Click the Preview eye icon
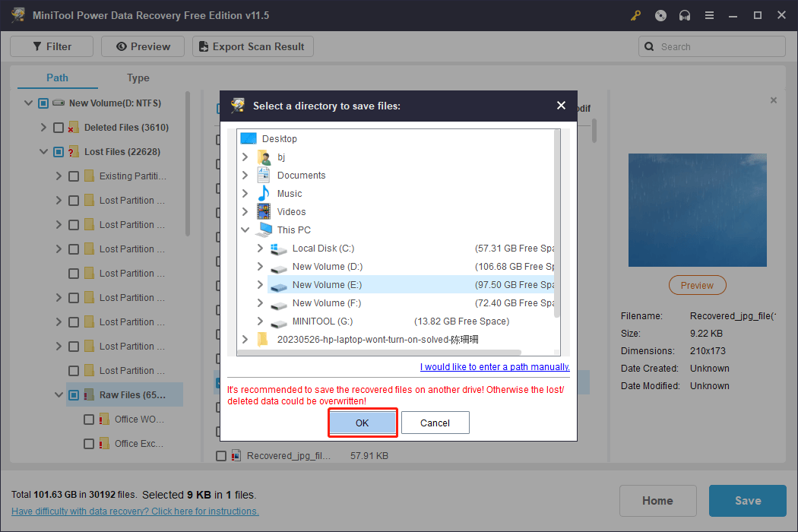 click(x=121, y=46)
